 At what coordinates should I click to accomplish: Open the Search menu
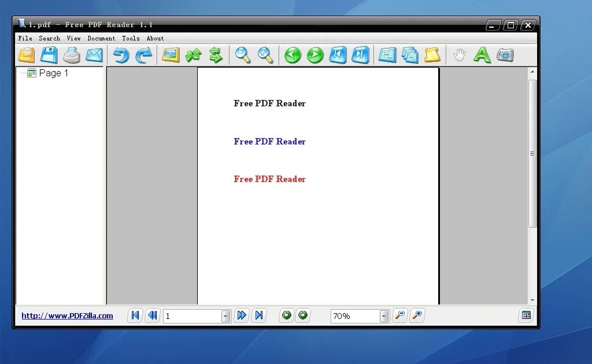click(50, 38)
